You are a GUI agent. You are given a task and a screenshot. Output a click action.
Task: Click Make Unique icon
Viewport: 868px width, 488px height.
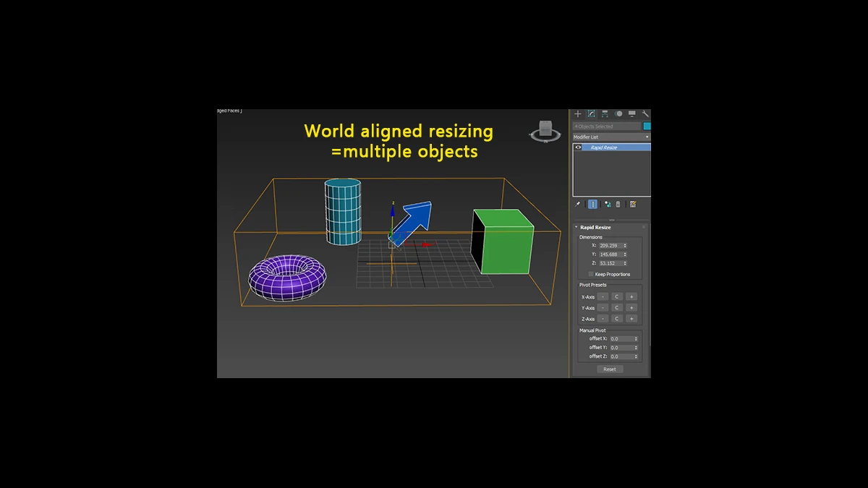point(608,205)
